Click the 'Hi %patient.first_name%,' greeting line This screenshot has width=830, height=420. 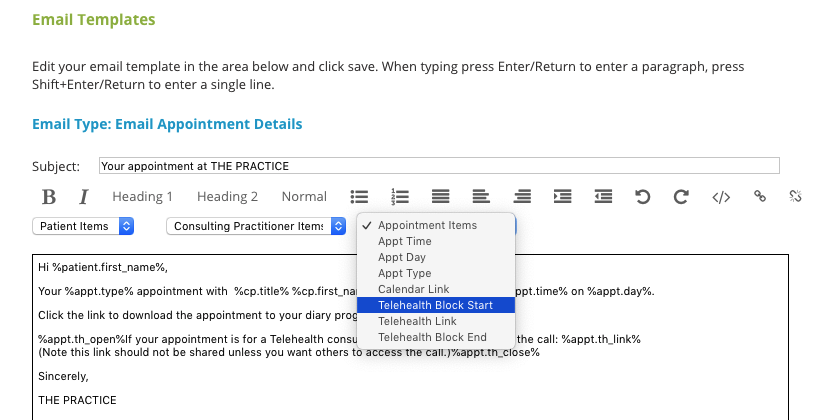[x=103, y=267]
